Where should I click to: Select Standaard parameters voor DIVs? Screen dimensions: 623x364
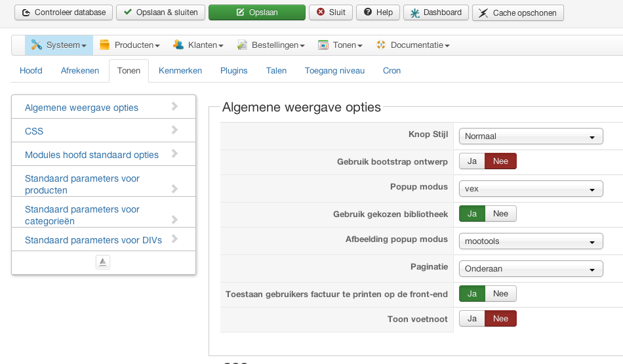[x=92, y=240]
